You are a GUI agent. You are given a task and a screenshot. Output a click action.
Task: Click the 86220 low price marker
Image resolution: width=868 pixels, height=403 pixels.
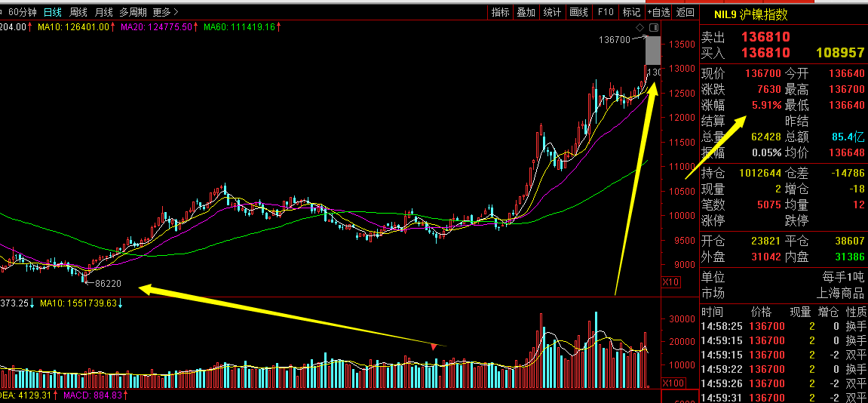(x=107, y=283)
